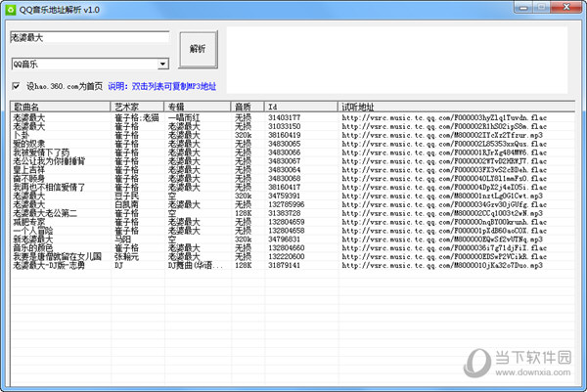Select the song 奋不顾身
Screen dimensions: 587x392
pos(29,179)
